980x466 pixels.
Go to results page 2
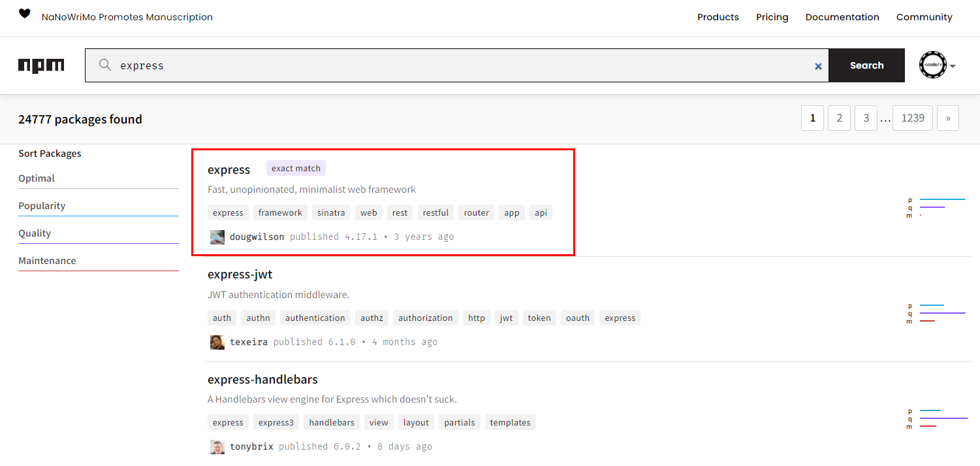pyautogui.click(x=840, y=118)
